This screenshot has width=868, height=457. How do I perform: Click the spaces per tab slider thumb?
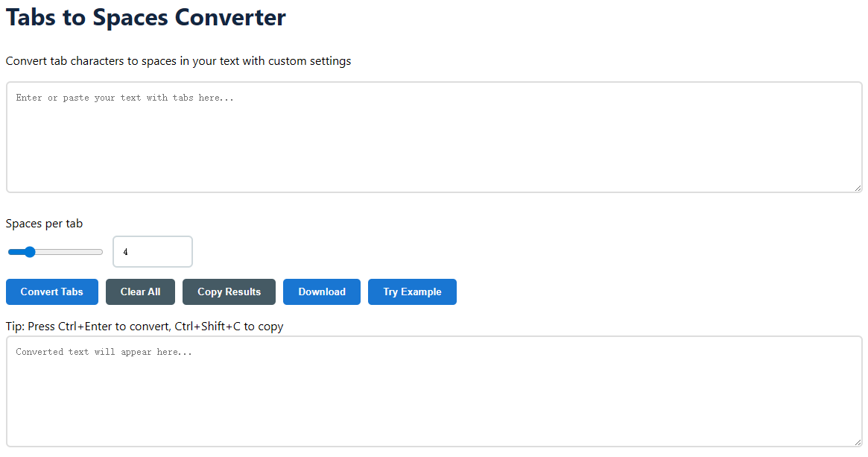click(x=30, y=252)
